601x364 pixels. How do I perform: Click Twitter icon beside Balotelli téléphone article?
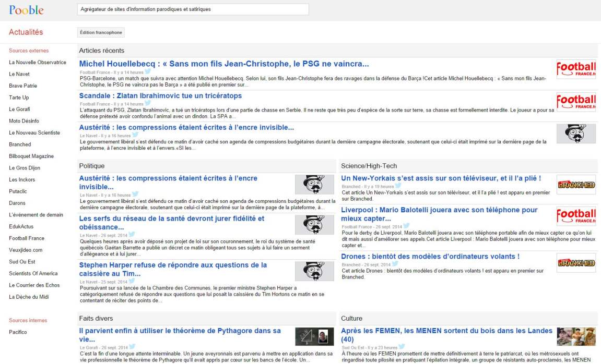(406, 226)
